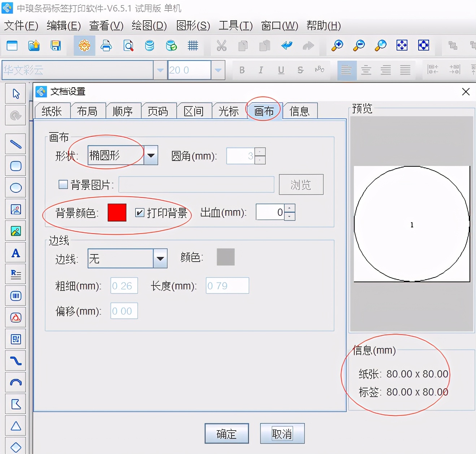Choose the ellipse drawing tool
The height and width of the screenshot is (454, 476).
(x=15, y=188)
